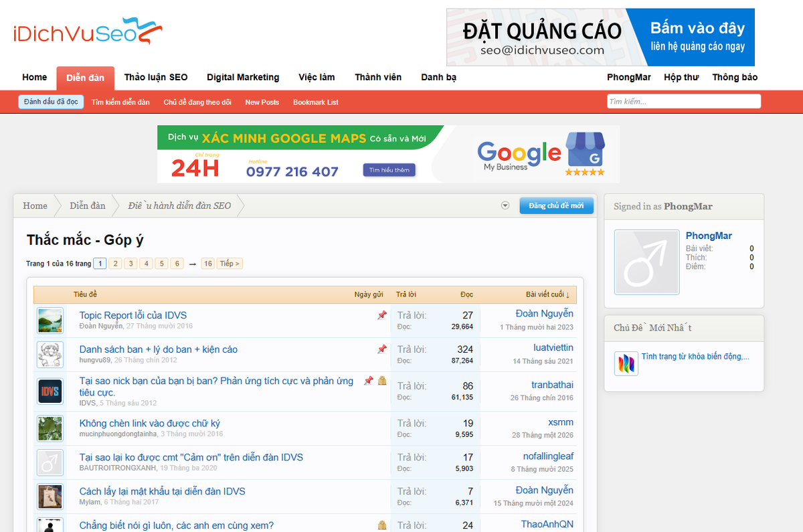Sort by Bài viết cuối column header
Screen dimensions: 803x532
(x=547, y=294)
